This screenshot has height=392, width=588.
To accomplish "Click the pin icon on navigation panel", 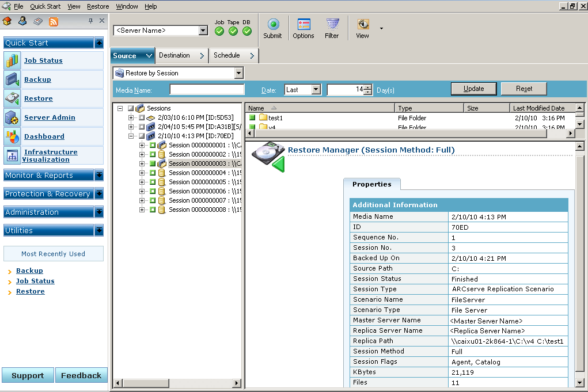I will [90, 21].
